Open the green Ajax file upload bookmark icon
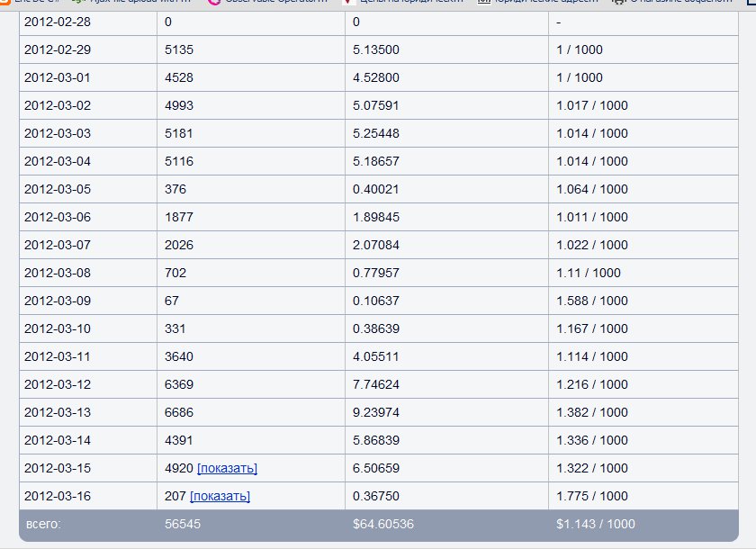Viewport: 756px width, 549px height. 76,2
